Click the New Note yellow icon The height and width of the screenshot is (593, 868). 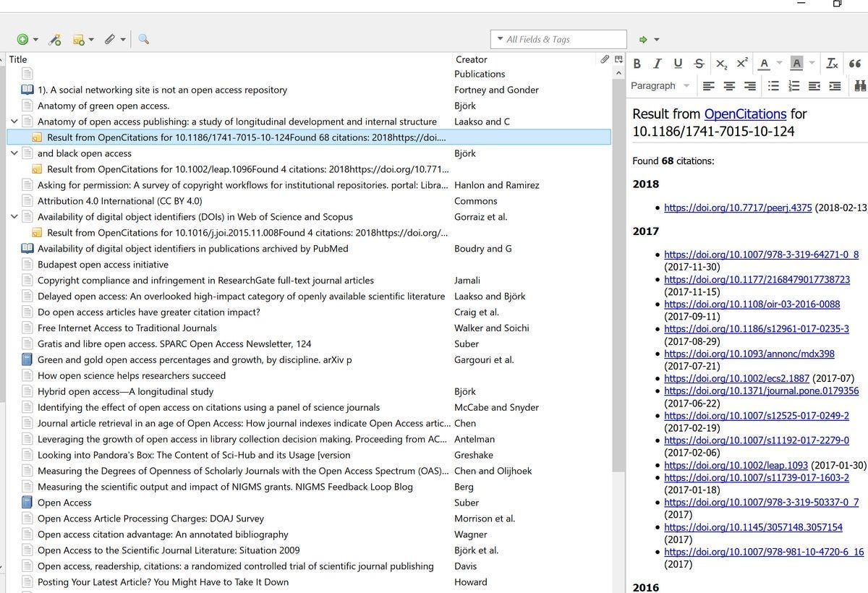[79, 40]
